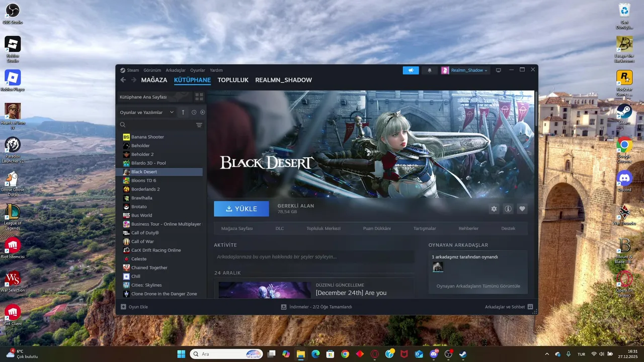Viewport: 644px width, 362px height.
Task: Toggle the ready-to-play filter icon
Action: (x=203, y=112)
